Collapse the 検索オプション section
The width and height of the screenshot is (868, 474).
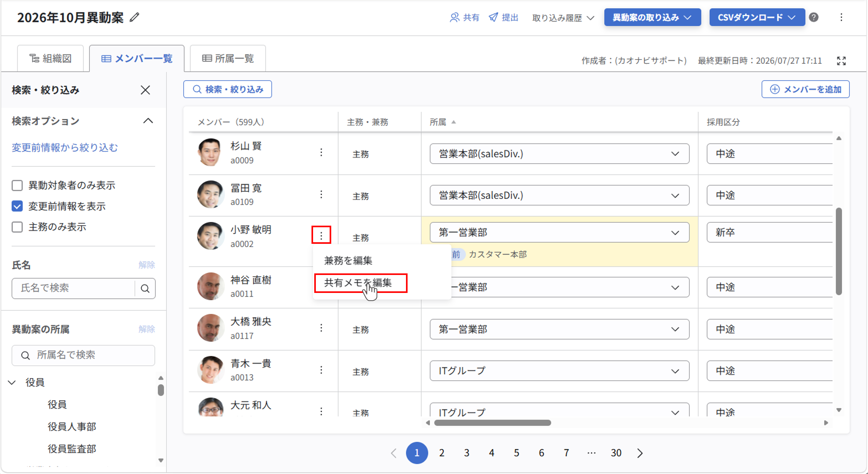click(x=148, y=121)
